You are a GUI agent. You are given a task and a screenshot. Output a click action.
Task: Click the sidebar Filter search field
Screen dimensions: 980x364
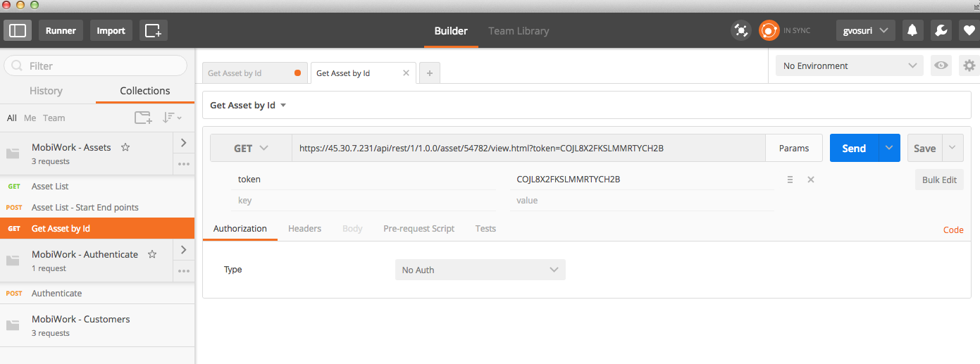(x=96, y=65)
